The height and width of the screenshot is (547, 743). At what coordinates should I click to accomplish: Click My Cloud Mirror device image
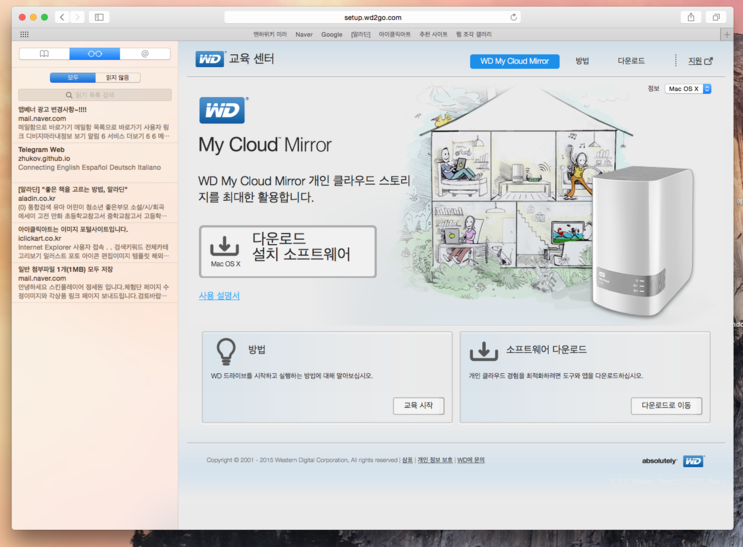641,242
